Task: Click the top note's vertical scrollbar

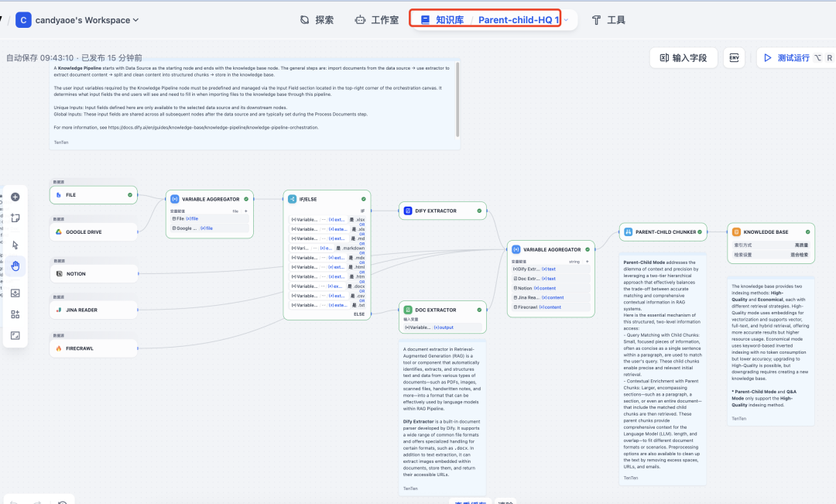Action: coord(457,100)
